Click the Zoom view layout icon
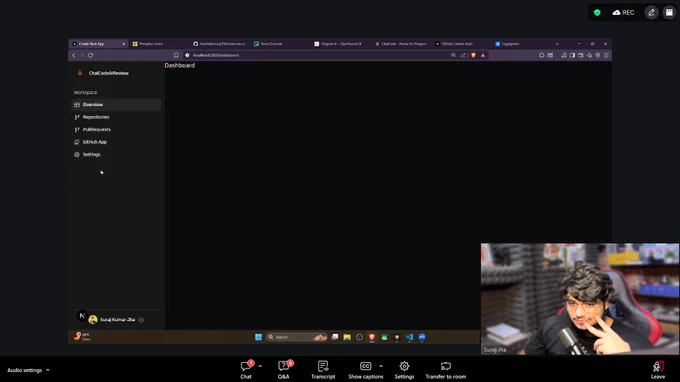 [669, 13]
